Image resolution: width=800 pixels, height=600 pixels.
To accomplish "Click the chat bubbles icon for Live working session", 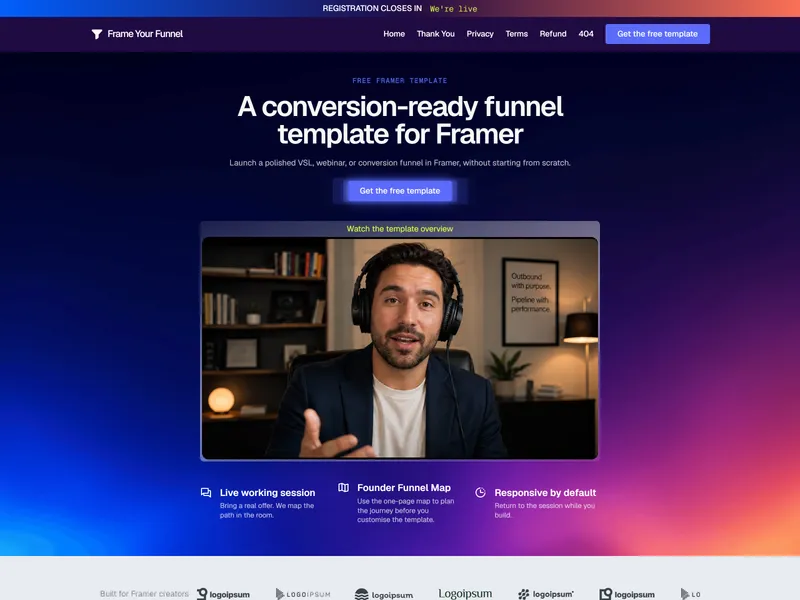I will pyautogui.click(x=206, y=492).
